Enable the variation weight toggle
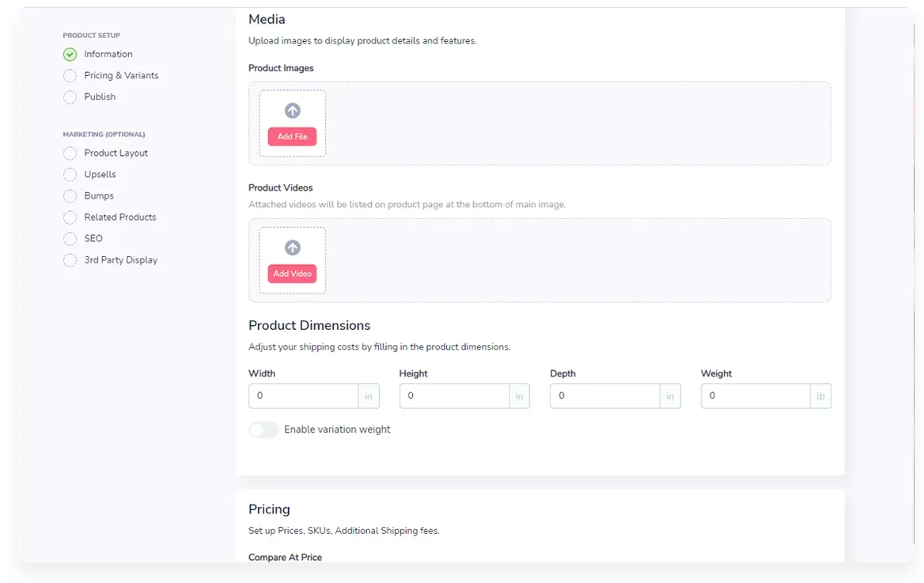The height and width of the screenshot is (583, 924). tap(263, 430)
